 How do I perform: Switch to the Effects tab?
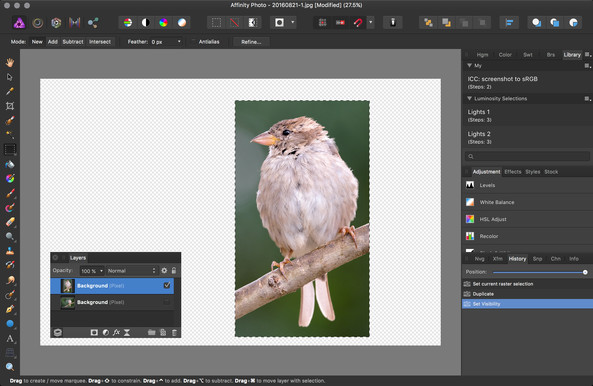pyautogui.click(x=513, y=172)
